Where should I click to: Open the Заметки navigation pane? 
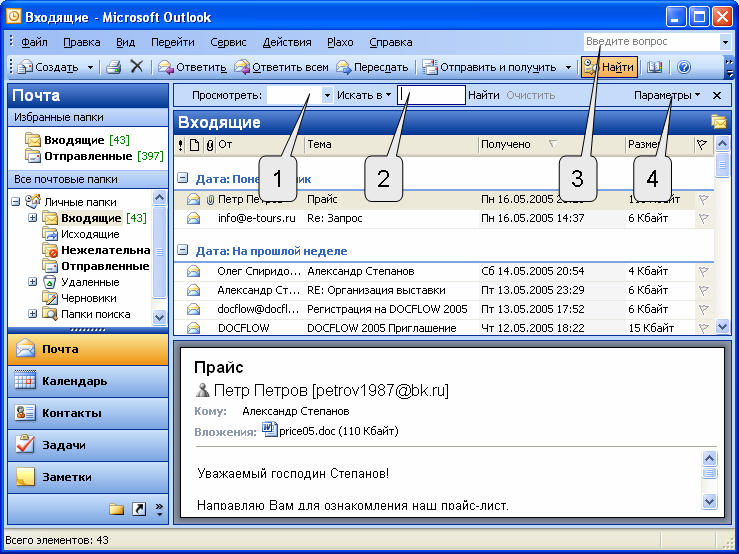pos(88,477)
